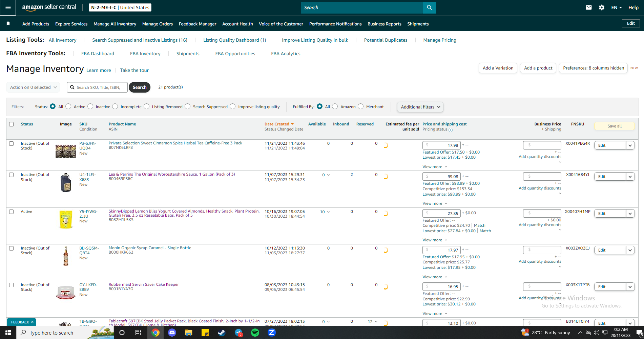Click the Worcestershire Sauce product image
This screenshot has width=644, height=339.
click(66, 182)
